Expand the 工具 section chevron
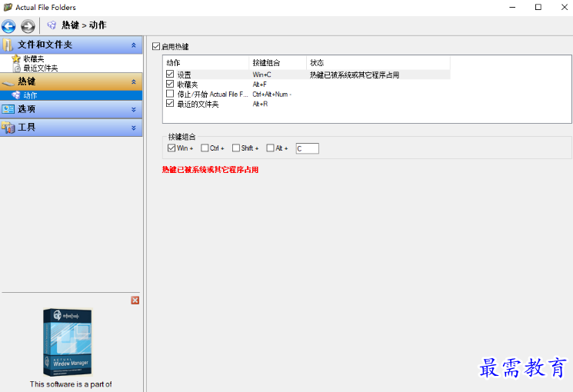Screen dimensions: 573x392 (x=134, y=128)
